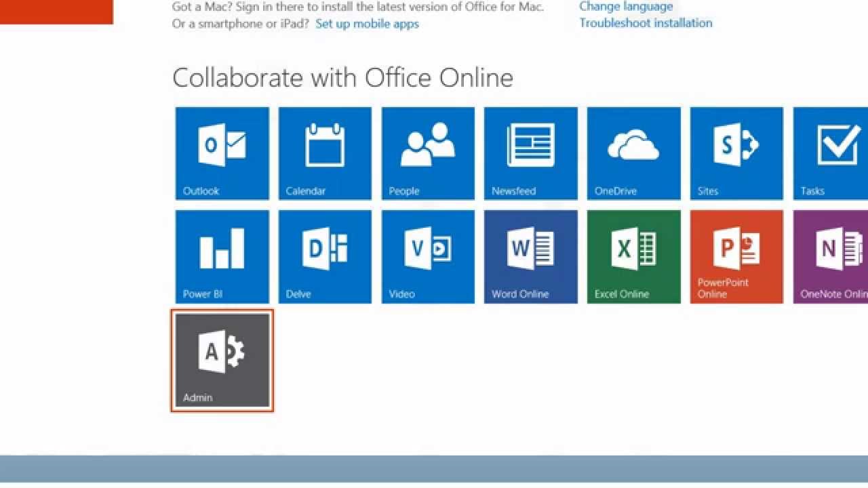
Task: Open the OneNote Online tile
Action: pyautogui.click(x=831, y=257)
